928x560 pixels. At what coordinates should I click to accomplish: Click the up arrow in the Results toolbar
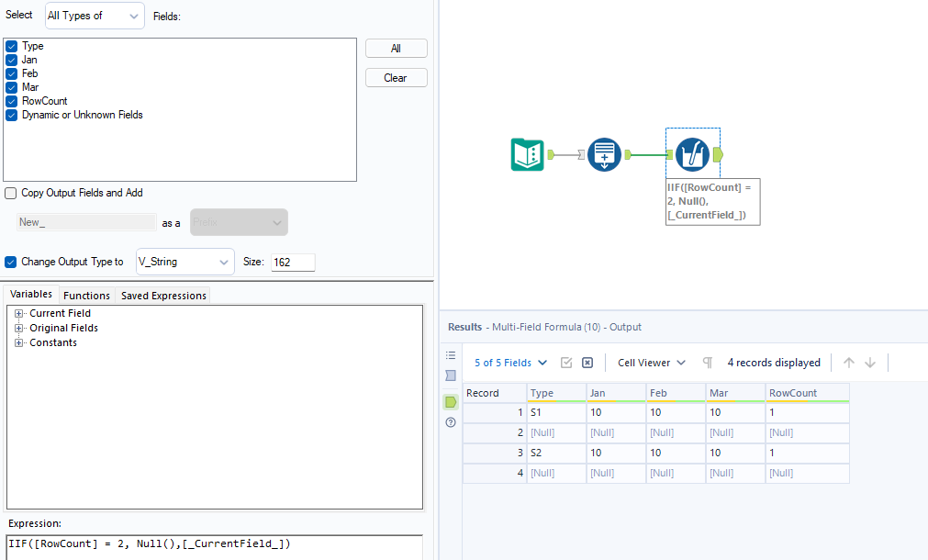(848, 362)
